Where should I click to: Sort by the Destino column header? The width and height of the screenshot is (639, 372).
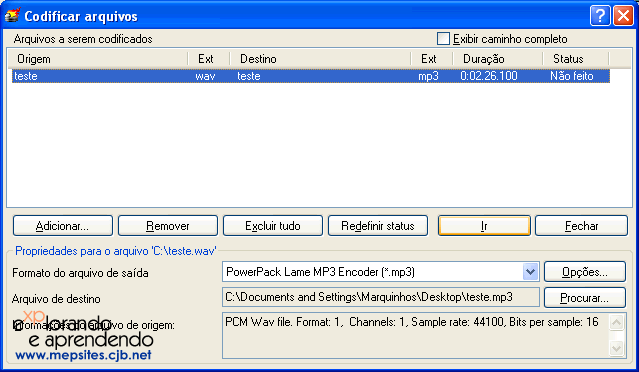[320, 59]
